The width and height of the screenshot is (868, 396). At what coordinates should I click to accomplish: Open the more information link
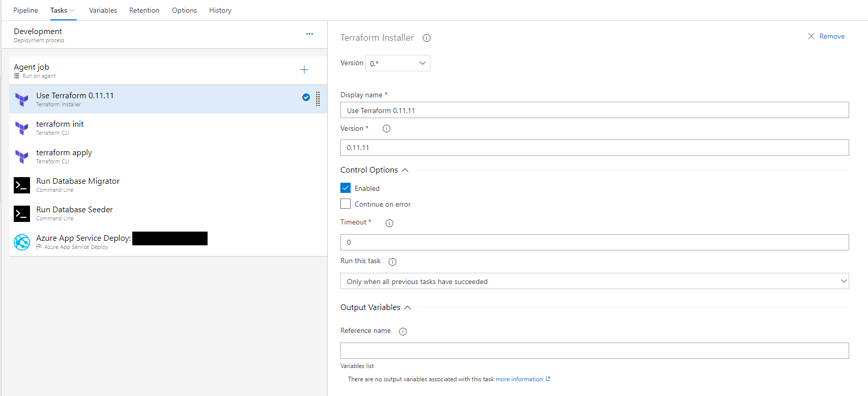pyautogui.click(x=519, y=379)
